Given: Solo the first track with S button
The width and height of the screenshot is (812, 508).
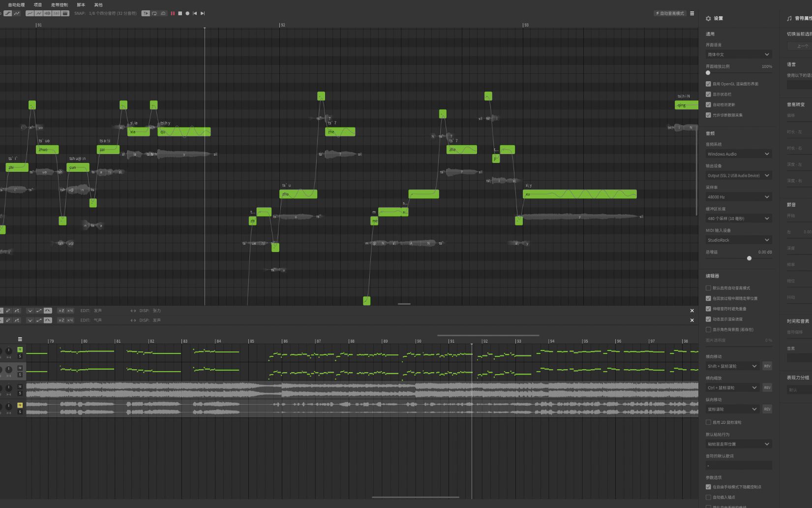Looking at the screenshot, I should point(20,356).
